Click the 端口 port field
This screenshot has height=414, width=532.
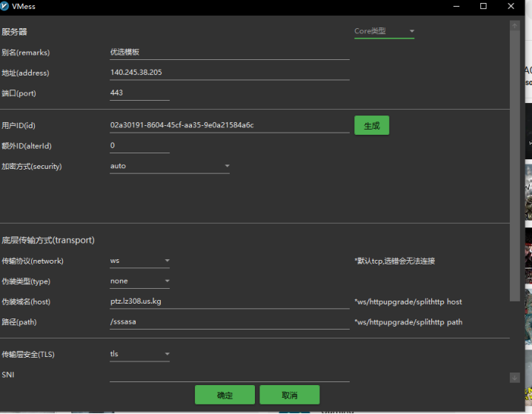139,93
